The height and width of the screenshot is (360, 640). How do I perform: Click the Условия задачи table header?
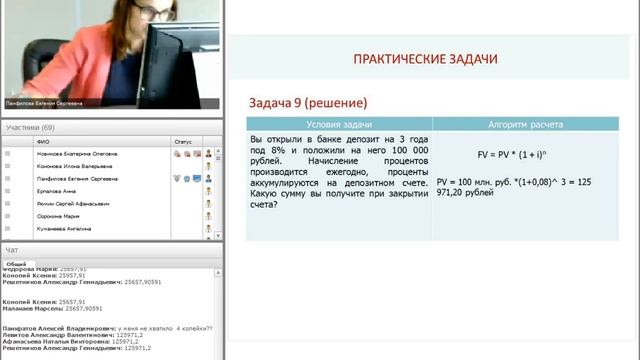coord(339,124)
